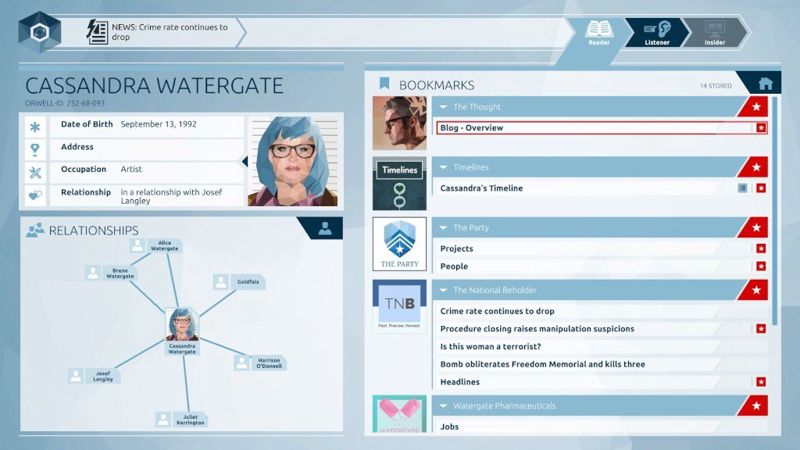Viewport: 800px width, 450px height.
Task: Open the Blog - Overview bookmark
Action: [x=602, y=128]
